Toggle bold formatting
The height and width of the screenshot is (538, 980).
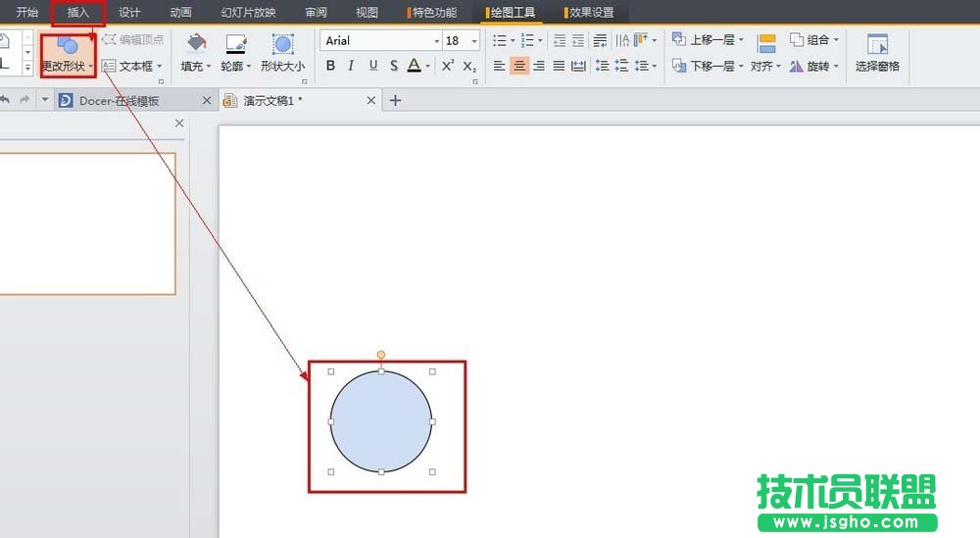[330, 66]
